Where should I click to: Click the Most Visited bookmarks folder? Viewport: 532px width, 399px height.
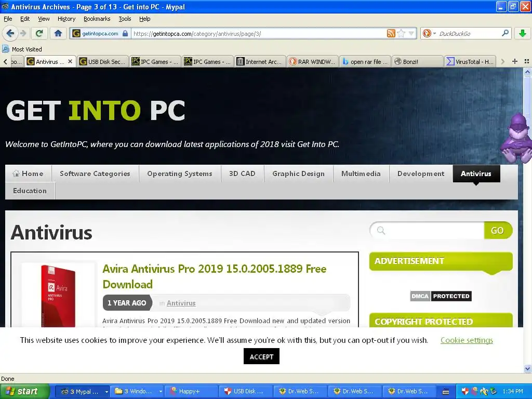(x=22, y=49)
